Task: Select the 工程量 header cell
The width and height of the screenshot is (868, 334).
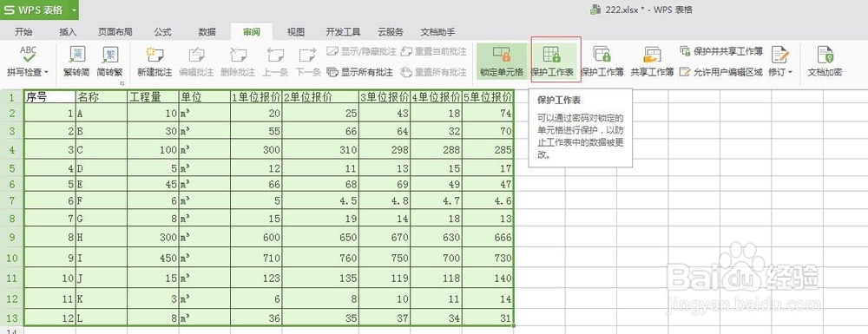Action: (153, 97)
